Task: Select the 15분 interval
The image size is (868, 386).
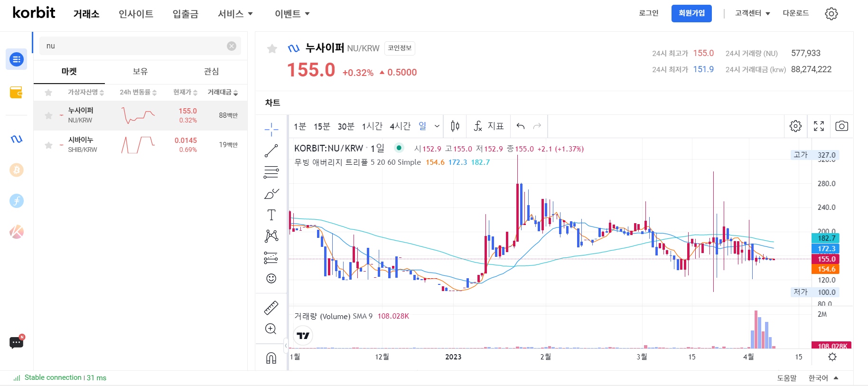Action: tap(322, 126)
